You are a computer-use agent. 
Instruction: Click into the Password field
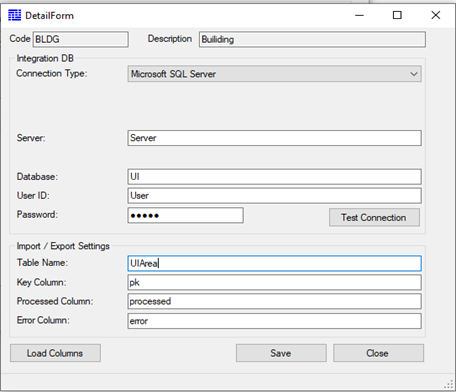[x=185, y=215]
